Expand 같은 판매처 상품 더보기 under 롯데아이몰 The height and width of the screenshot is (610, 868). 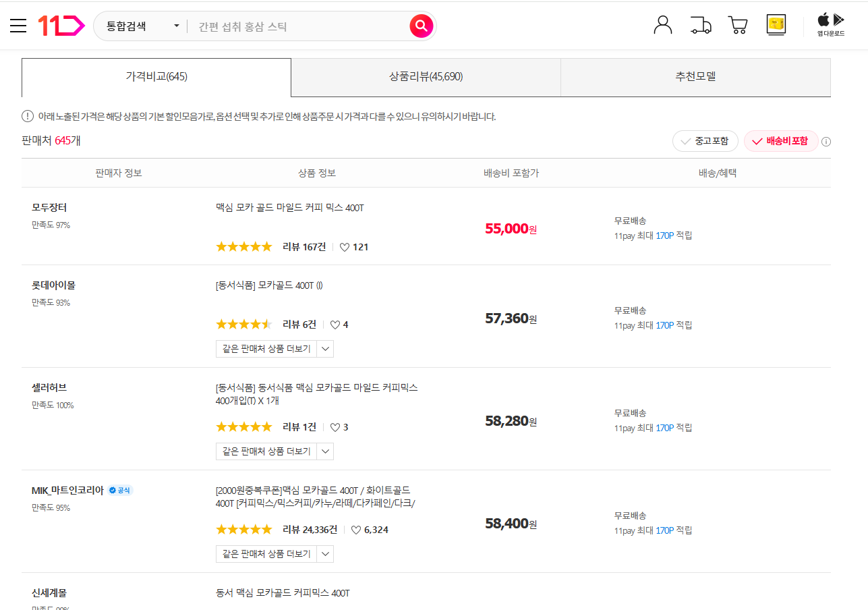274,349
